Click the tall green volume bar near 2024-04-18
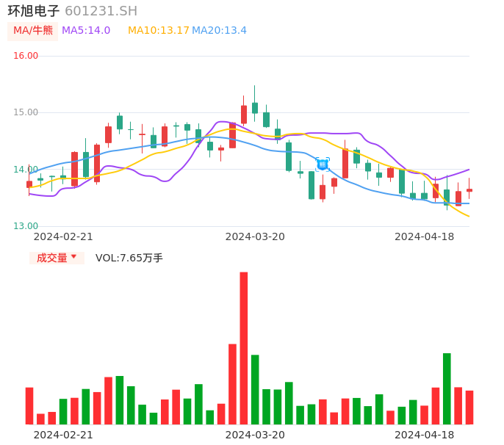This screenshot has height=445, width=504. pos(447,388)
